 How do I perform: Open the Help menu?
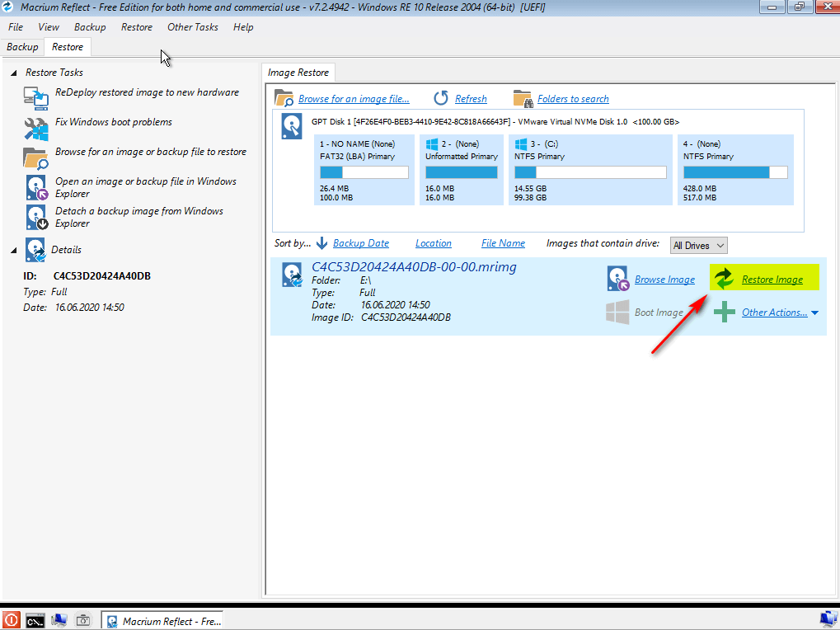point(242,26)
